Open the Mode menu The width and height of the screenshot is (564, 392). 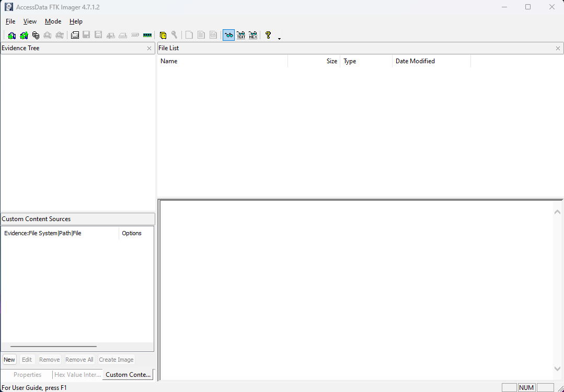point(53,21)
